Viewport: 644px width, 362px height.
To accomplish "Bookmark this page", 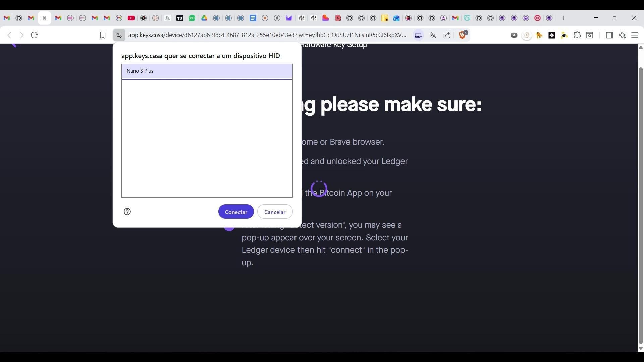I will click(103, 35).
